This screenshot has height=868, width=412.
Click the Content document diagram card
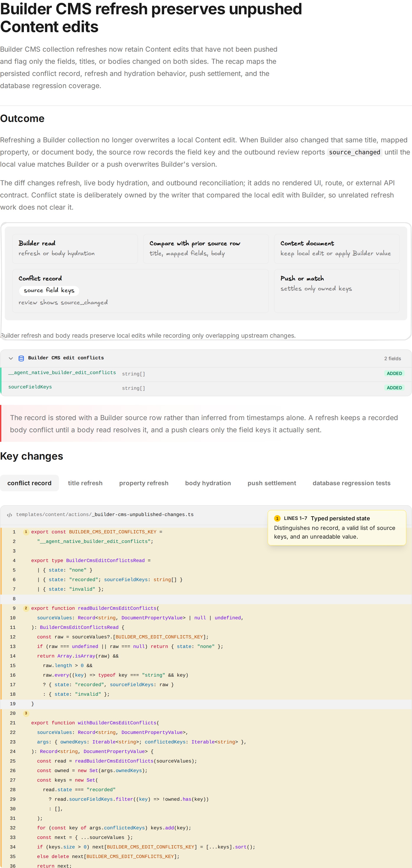click(337, 249)
